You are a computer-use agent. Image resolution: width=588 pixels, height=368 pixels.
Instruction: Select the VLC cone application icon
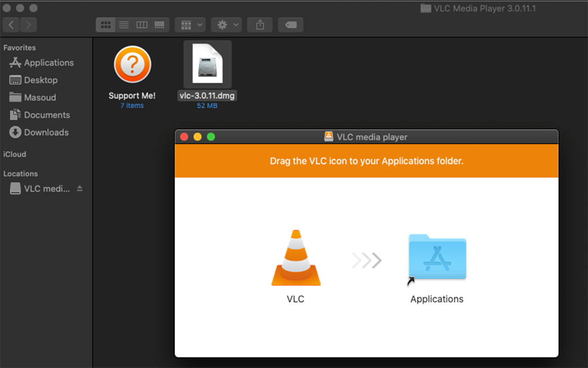(x=296, y=258)
